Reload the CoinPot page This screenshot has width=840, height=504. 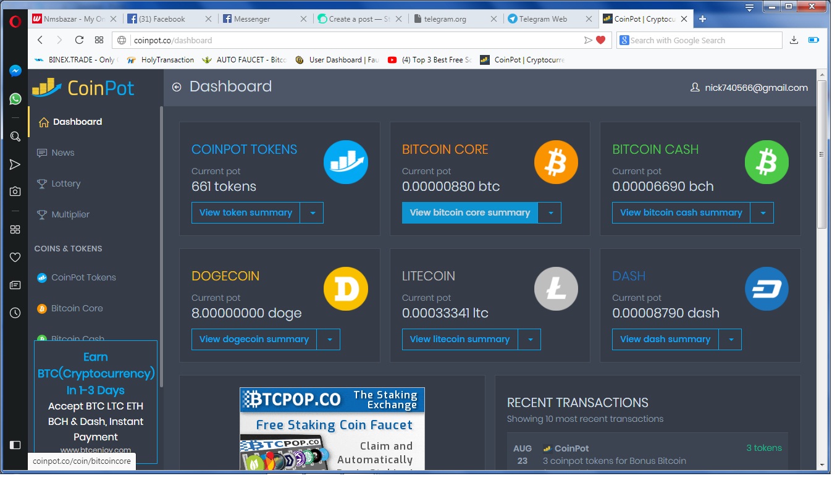point(79,40)
